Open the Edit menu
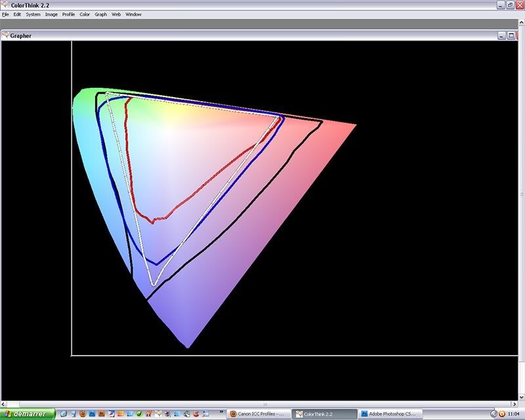The height and width of the screenshot is (420, 525). point(17,14)
